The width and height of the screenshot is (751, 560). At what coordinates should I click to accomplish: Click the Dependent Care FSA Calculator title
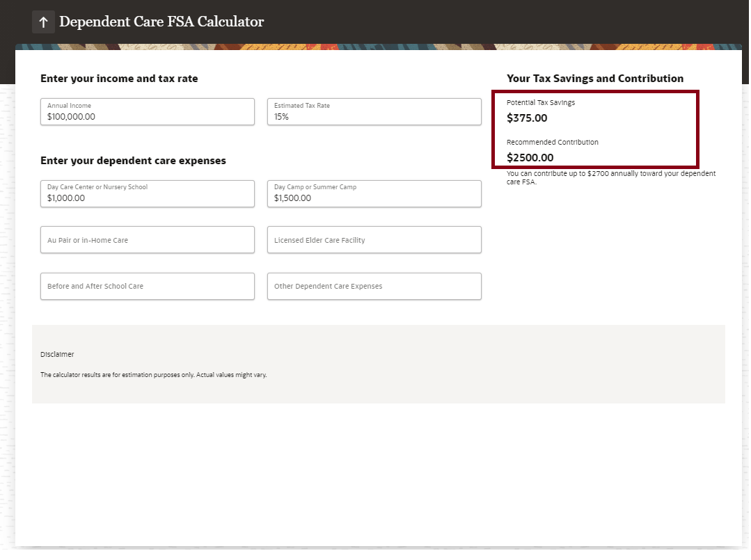pos(161,22)
